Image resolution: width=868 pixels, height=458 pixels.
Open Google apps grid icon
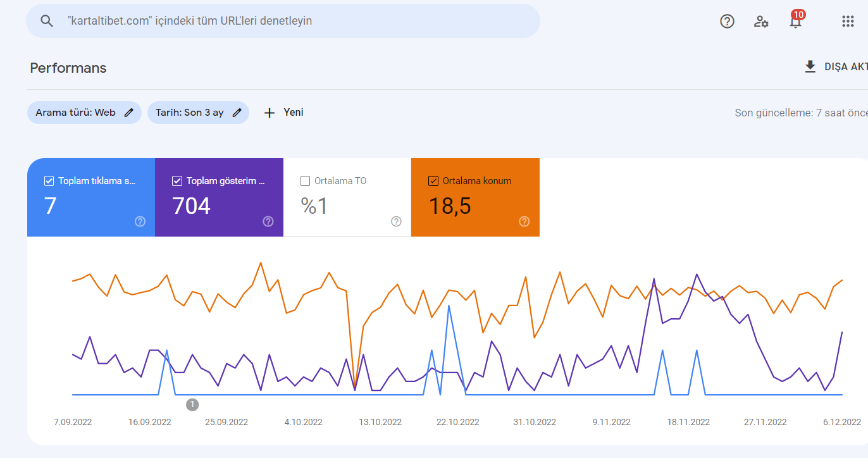point(848,22)
